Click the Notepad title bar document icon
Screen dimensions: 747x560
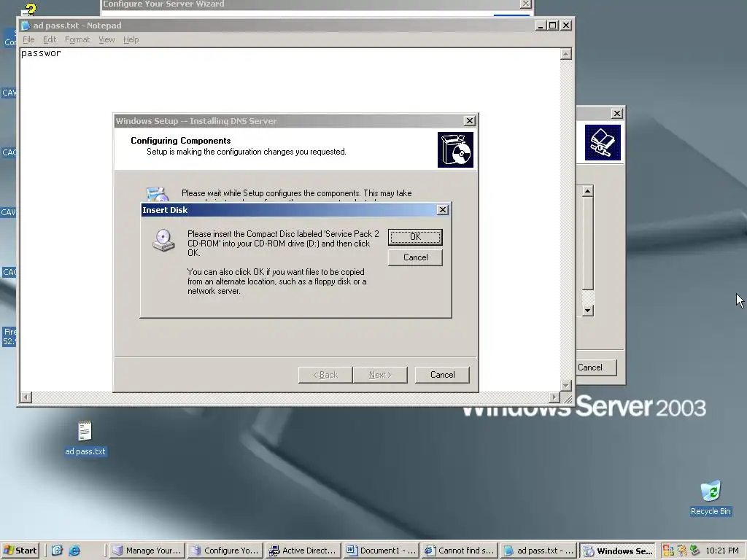[26, 26]
